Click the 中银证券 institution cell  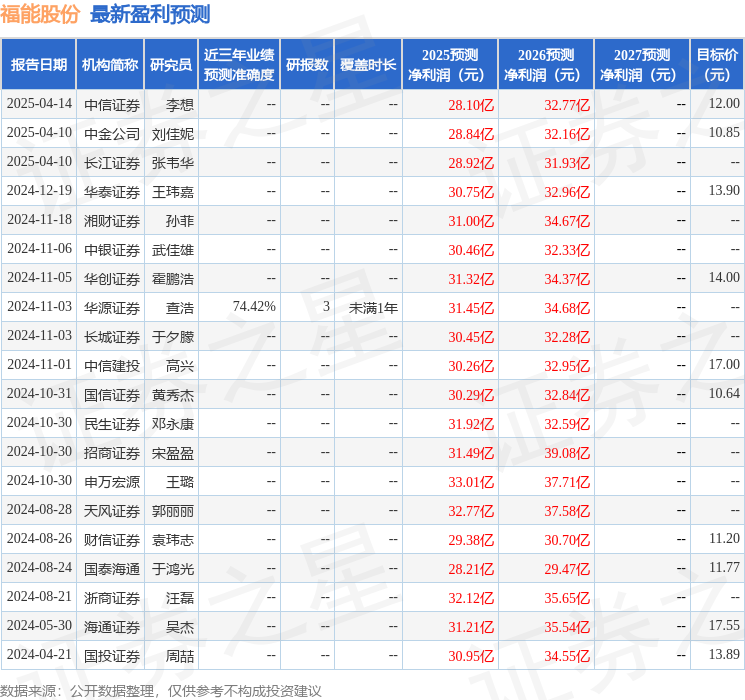(112, 250)
